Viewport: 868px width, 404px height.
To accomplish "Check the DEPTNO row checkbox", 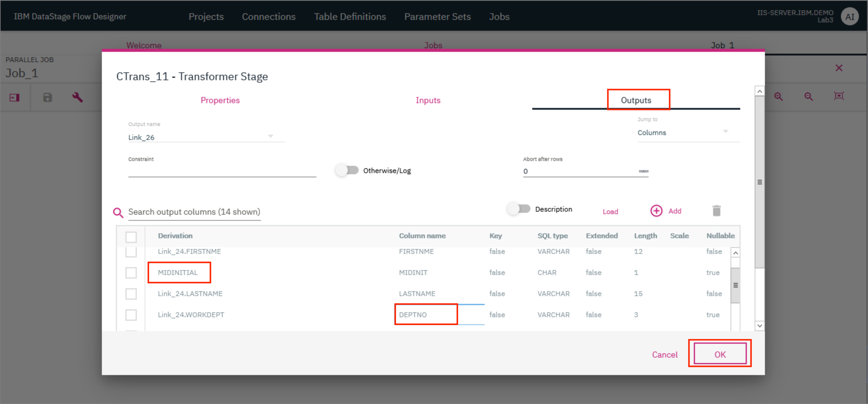I will (x=131, y=315).
